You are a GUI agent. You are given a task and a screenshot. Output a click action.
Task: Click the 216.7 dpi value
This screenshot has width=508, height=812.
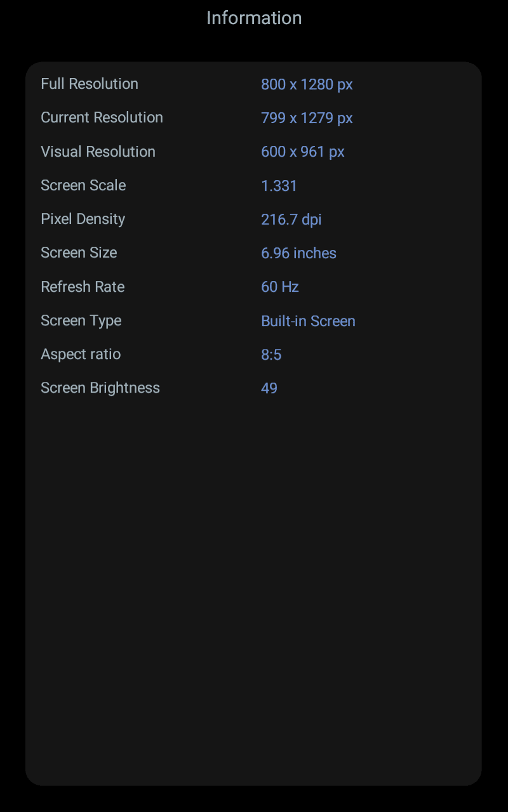291,219
